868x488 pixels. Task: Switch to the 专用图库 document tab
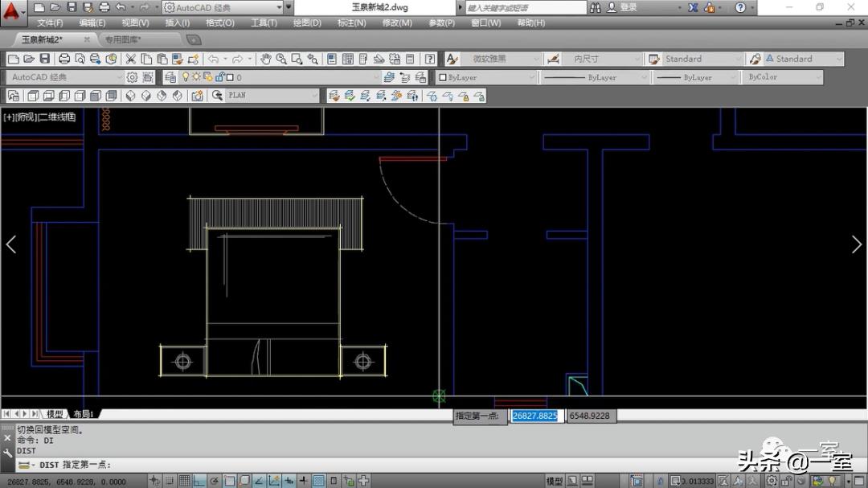[122, 39]
